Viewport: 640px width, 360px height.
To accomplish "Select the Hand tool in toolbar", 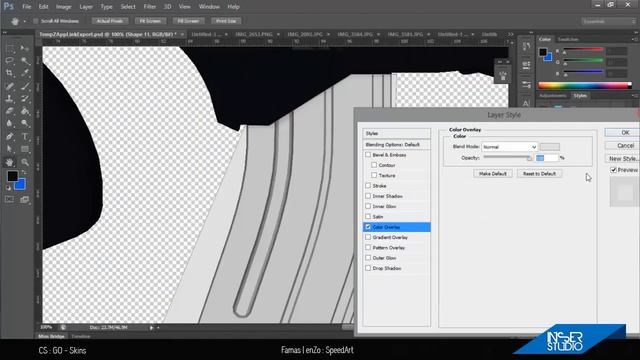I will (9, 162).
